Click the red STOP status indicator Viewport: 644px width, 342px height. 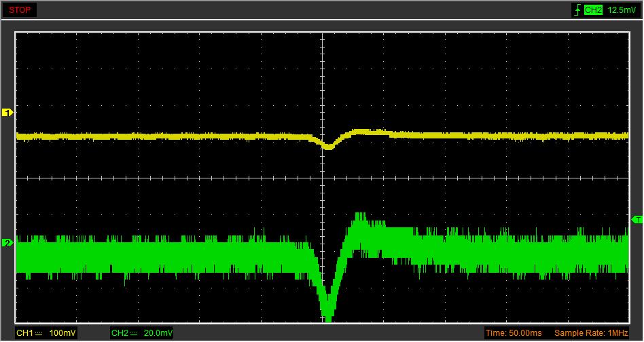click(20, 9)
